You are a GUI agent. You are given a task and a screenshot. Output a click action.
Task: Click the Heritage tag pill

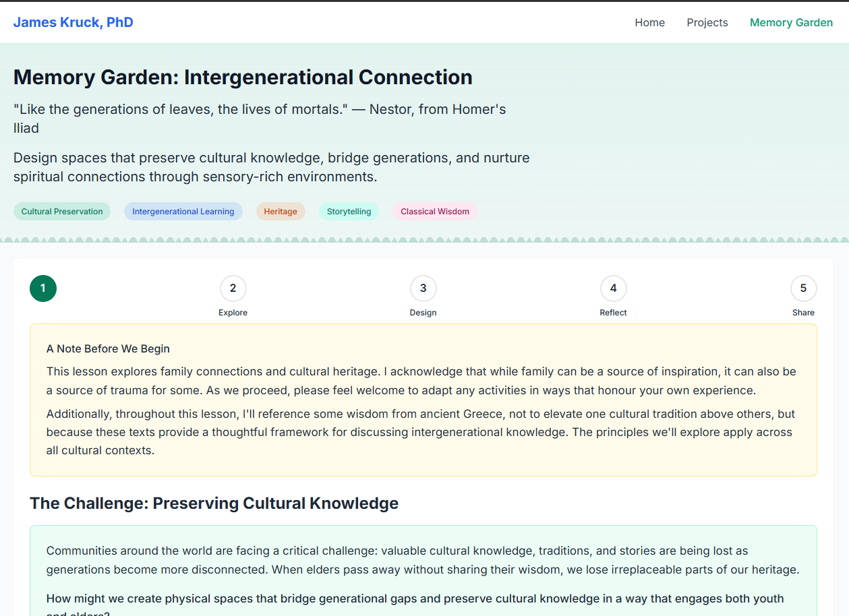tap(281, 212)
